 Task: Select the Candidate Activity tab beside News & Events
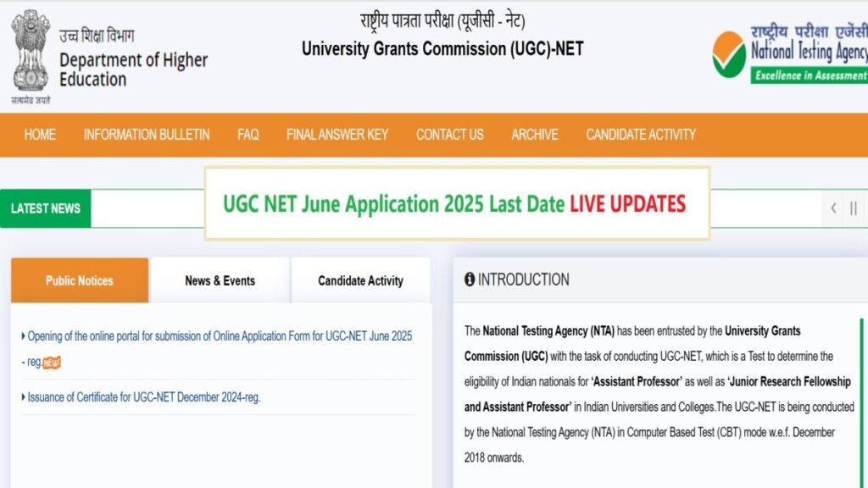(360, 280)
